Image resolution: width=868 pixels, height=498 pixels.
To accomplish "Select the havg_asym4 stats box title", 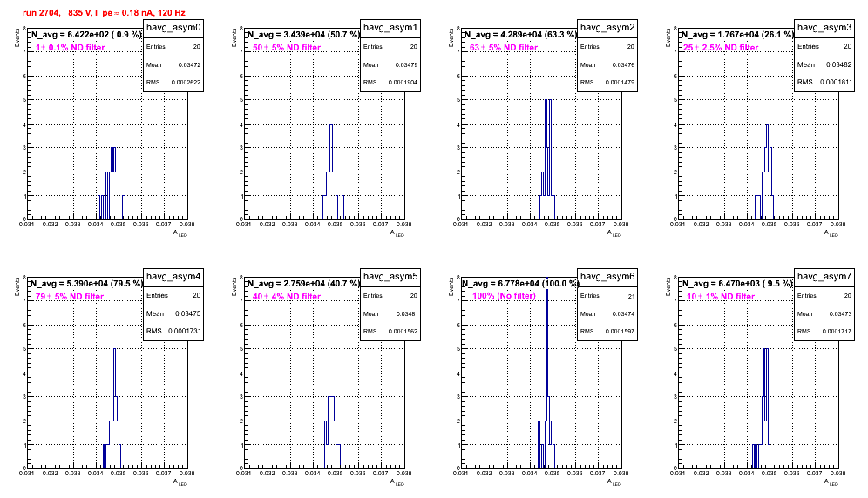I will tap(173, 277).
